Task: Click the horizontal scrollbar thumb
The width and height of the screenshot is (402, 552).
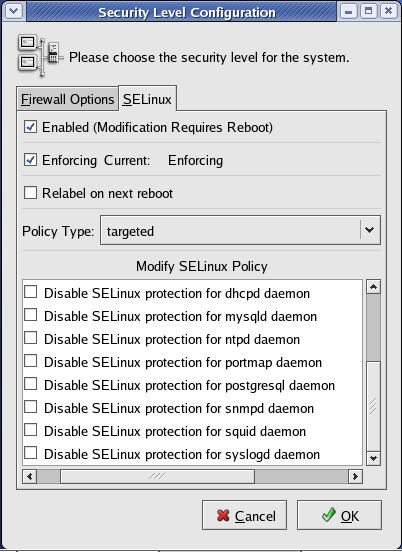Action: pyautogui.click(x=157, y=476)
